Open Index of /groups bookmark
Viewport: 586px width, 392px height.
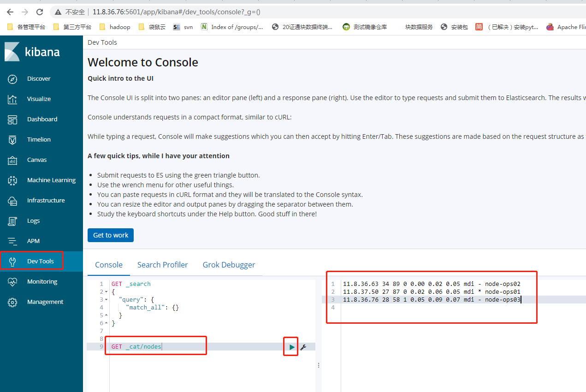(232, 27)
